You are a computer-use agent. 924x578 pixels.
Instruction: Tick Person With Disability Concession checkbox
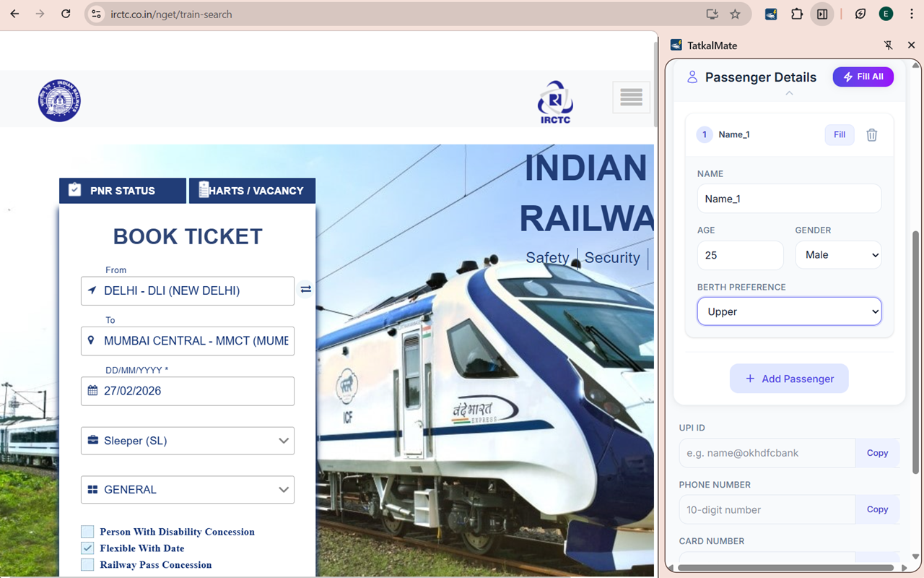pyautogui.click(x=87, y=532)
